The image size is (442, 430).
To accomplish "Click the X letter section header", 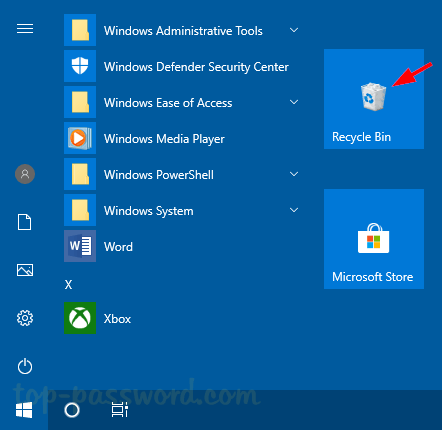I will click(x=68, y=285).
